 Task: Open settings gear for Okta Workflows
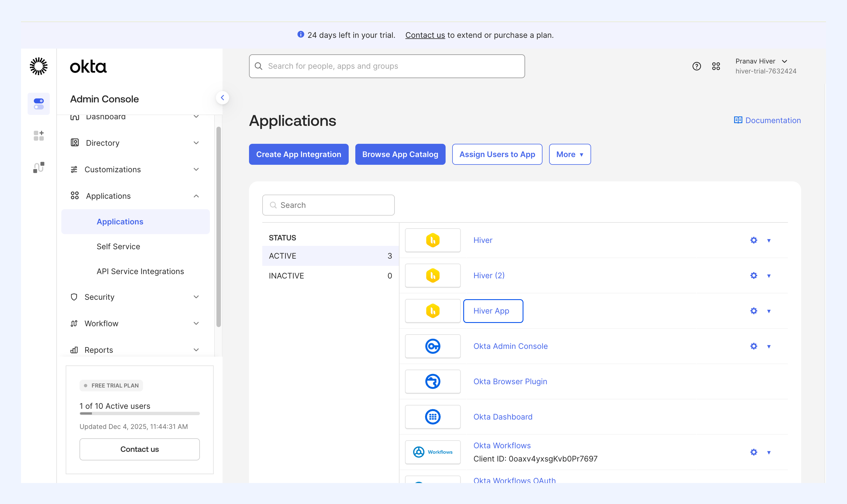(754, 452)
